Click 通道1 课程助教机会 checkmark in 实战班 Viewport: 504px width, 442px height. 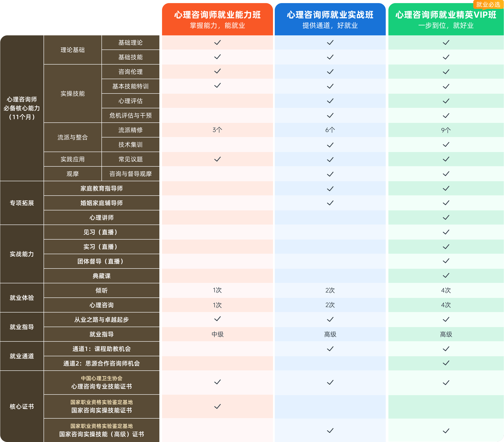330,349
